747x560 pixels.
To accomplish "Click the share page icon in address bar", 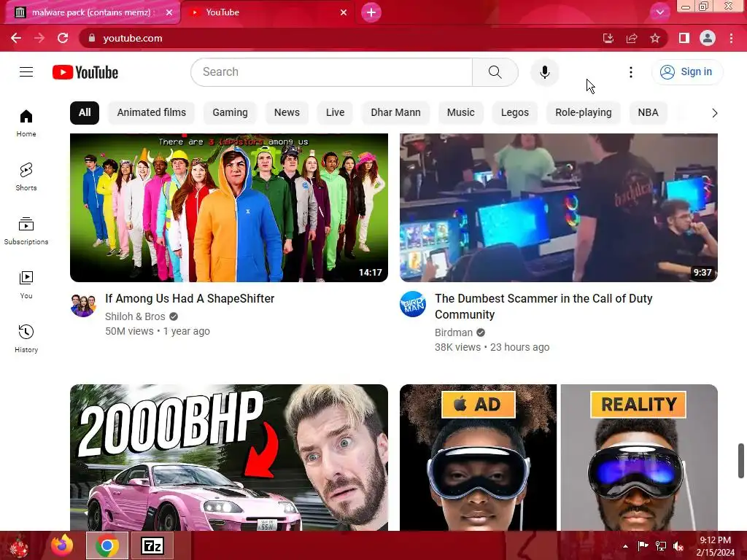I will [x=632, y=38].
